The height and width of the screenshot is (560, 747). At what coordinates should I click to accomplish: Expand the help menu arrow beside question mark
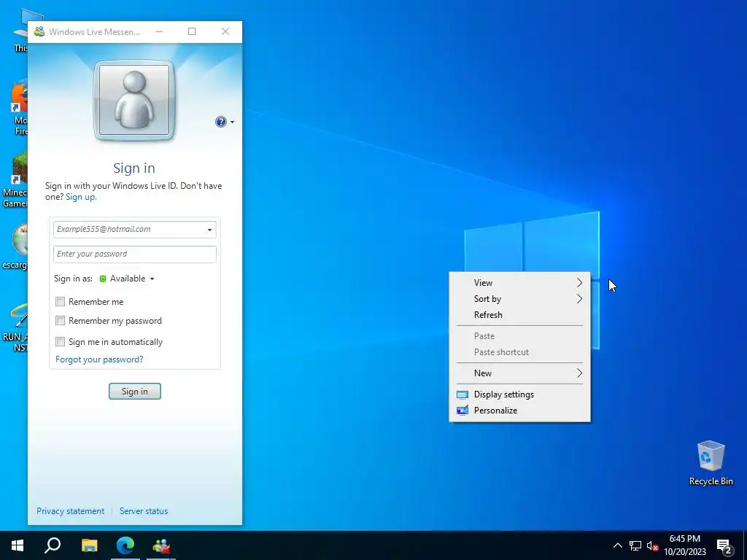(232, 122)
